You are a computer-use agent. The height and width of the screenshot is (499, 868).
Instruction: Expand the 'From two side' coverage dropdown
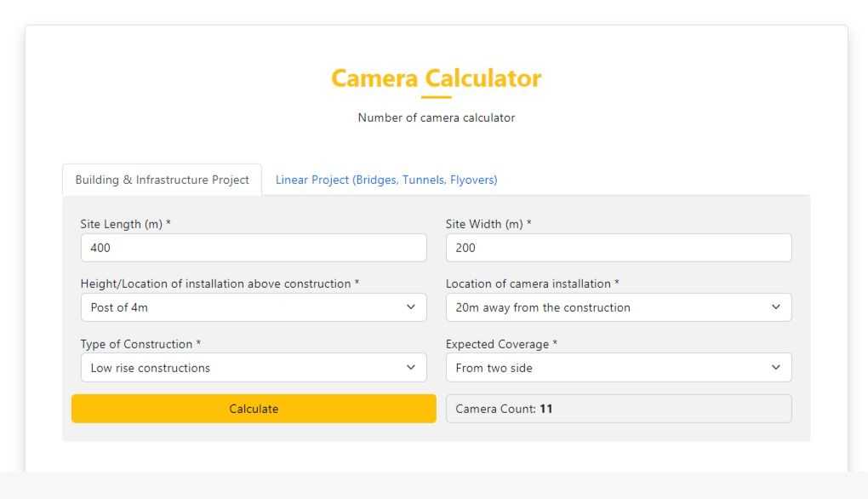click(x=618, y=368)
